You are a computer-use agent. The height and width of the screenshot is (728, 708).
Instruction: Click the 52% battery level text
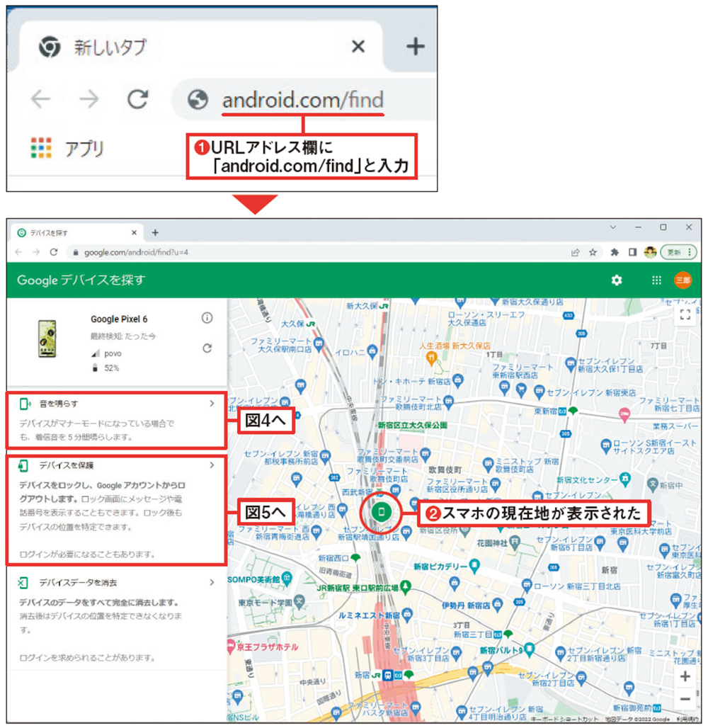coord(111,368)
